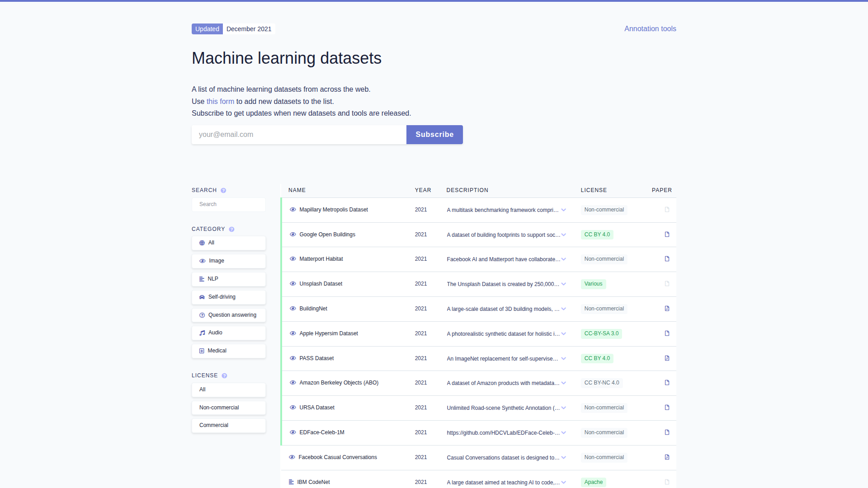The width and height of the screenshot is (868, 488).
Task: Expand URSA Dataset description chevron
Action: pyautogui.click(x=564, y=408)
